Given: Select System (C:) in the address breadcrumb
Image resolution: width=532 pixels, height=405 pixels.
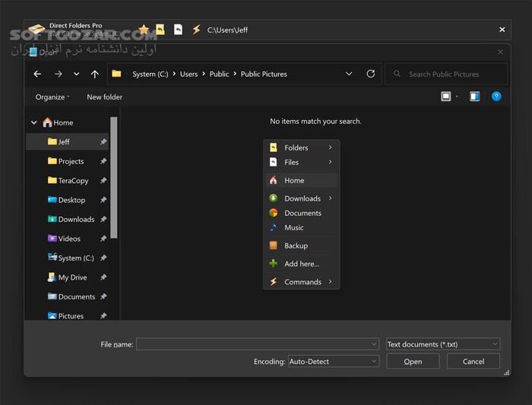Looking at the screenshot, I should 150,74.
